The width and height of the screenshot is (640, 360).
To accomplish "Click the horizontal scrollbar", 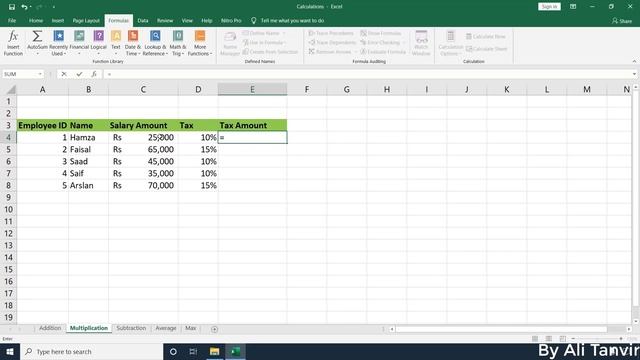I will point(501,329).
